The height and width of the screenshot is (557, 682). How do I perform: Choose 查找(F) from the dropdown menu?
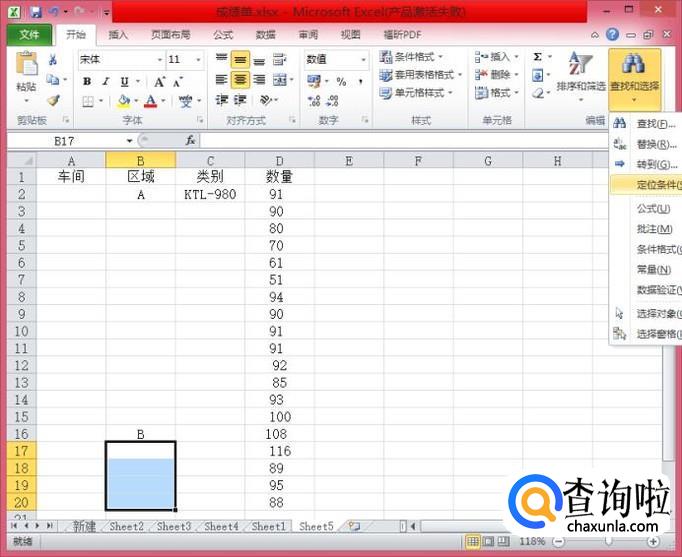(646, 124)
